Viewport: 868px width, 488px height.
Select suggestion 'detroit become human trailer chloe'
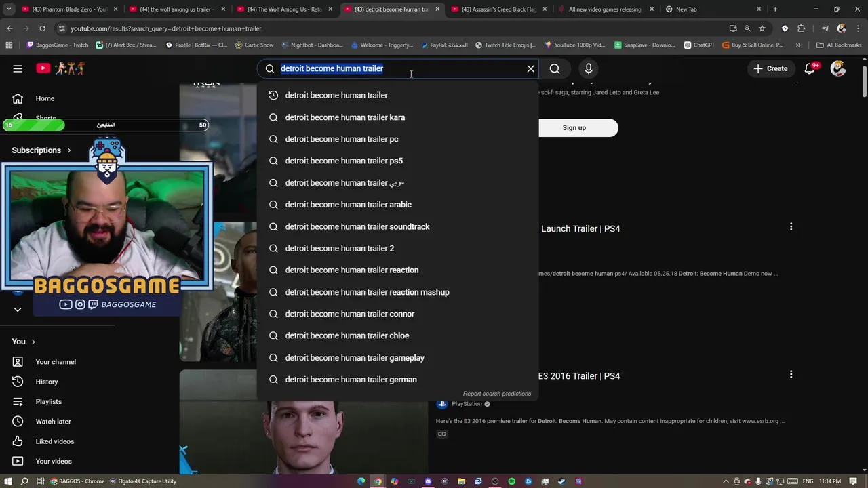(x=397, y=335)
